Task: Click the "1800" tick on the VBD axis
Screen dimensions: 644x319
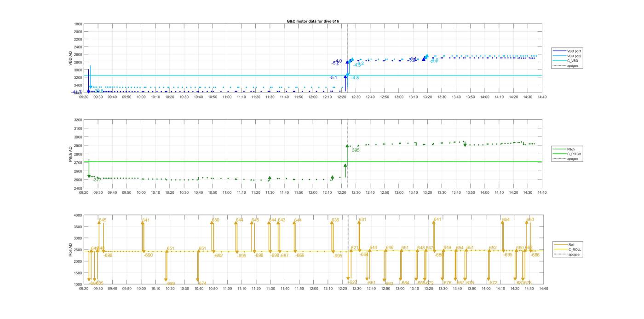Action: tap(78, 24)
